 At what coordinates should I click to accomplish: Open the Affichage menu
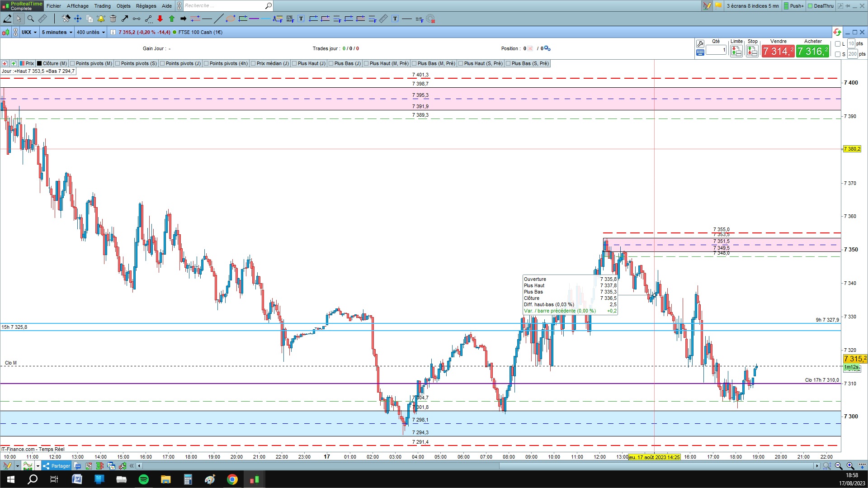coord(78,6)
